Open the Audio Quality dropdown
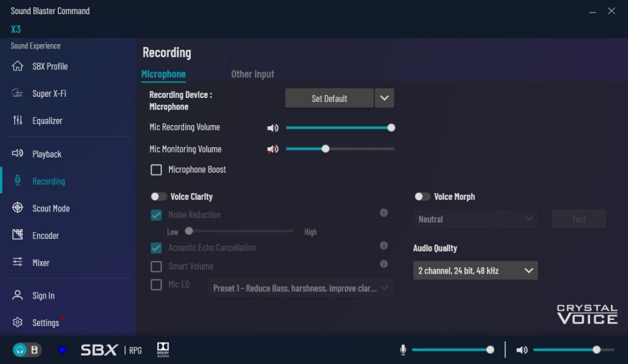The height and width of the screenshot is (364, 628). point(475,270)
